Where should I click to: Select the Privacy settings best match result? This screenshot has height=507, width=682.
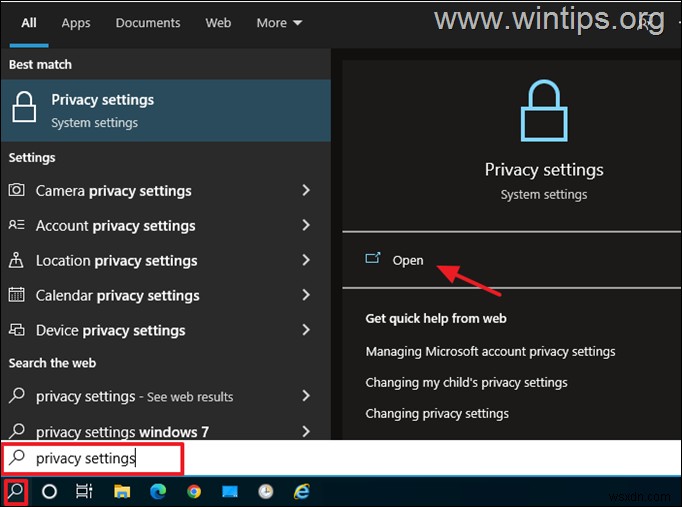166,110
